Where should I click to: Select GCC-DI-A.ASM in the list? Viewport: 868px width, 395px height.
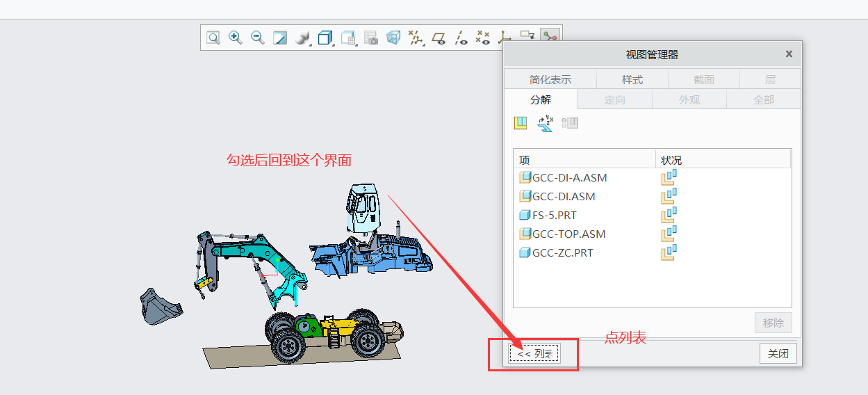(x=563, y=177)
